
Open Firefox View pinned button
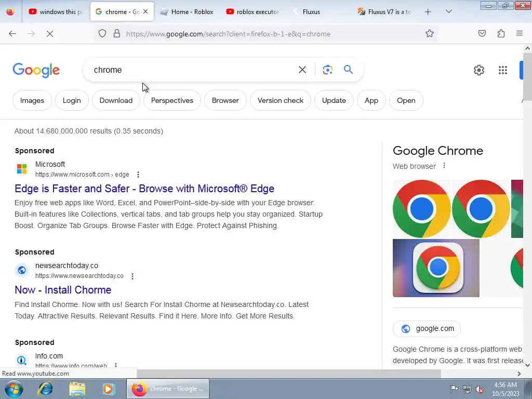(10, 11)
